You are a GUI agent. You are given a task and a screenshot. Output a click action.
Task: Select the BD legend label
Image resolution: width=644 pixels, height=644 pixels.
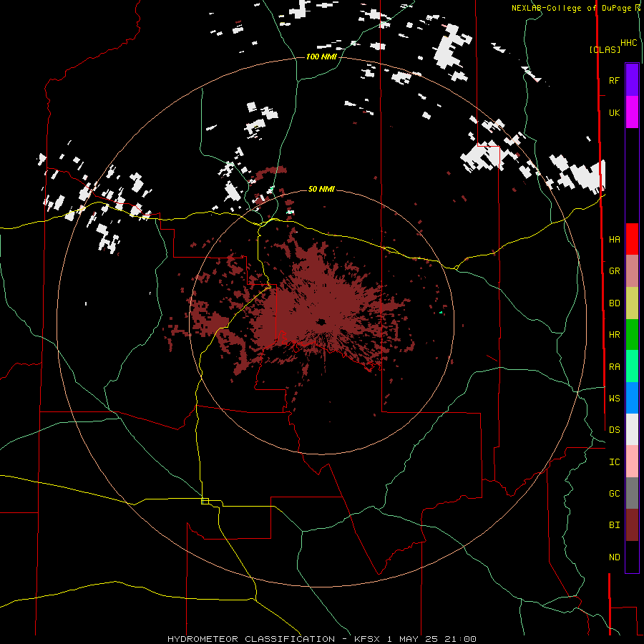coord(614,303)
